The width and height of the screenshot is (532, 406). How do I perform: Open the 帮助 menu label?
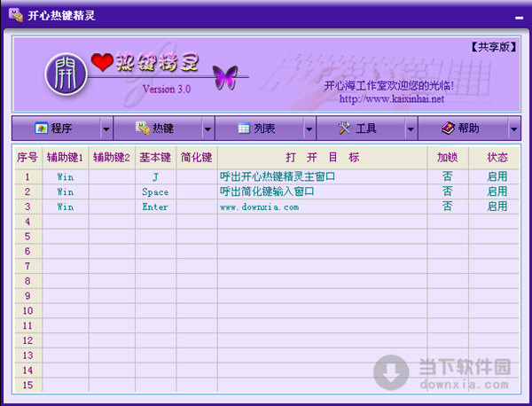[x=468, y=129]
